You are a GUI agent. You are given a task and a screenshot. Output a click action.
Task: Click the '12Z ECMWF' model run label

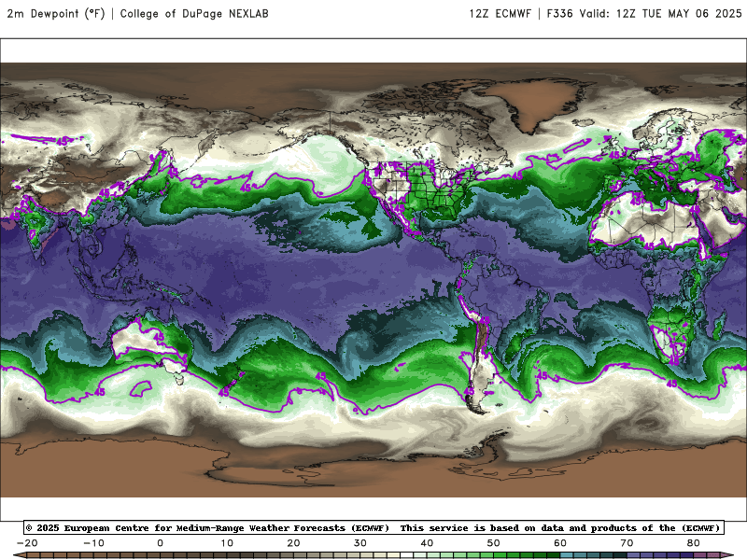(x=500, y=13)
